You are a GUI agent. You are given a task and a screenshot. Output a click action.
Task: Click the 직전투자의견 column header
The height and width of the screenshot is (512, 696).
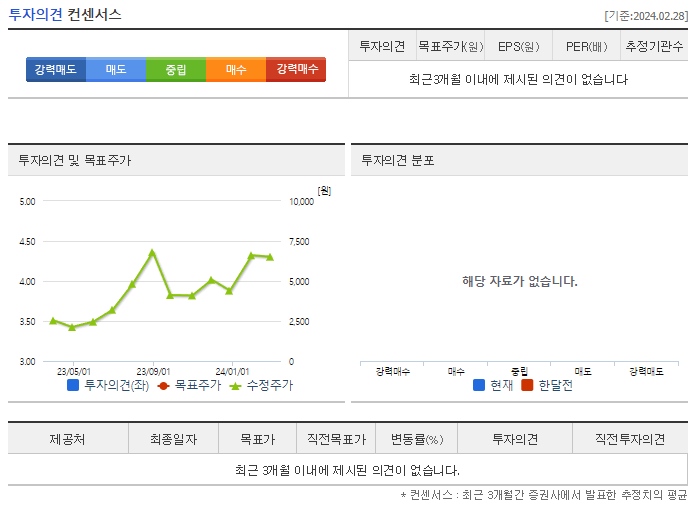(630, 439)
